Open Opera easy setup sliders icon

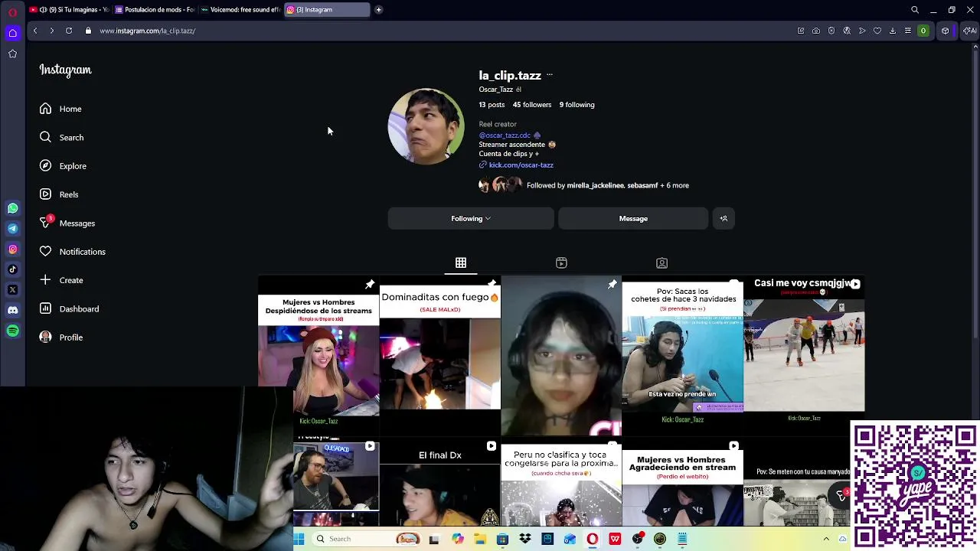908,31
